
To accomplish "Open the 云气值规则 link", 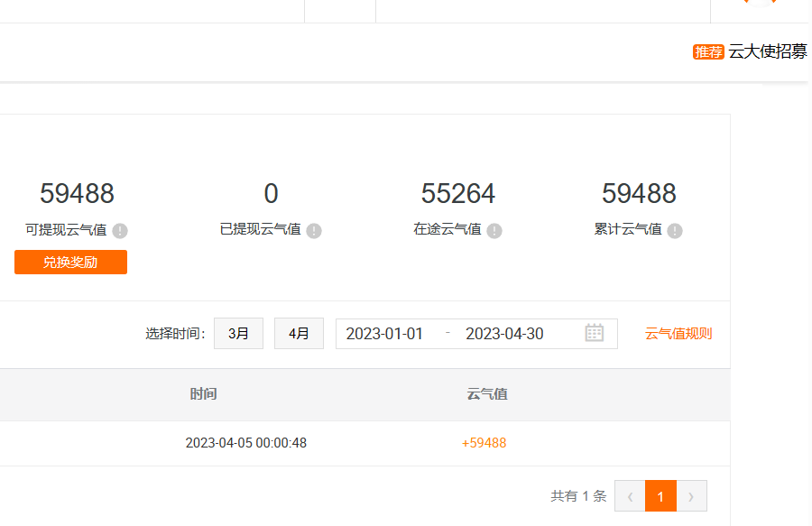I will pyautogui.click(x=678, y=333).
